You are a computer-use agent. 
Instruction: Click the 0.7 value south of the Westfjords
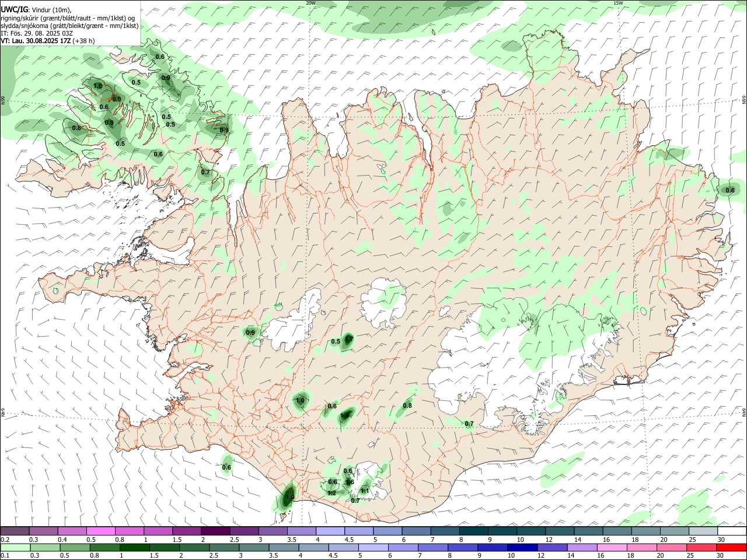point(205,172)
